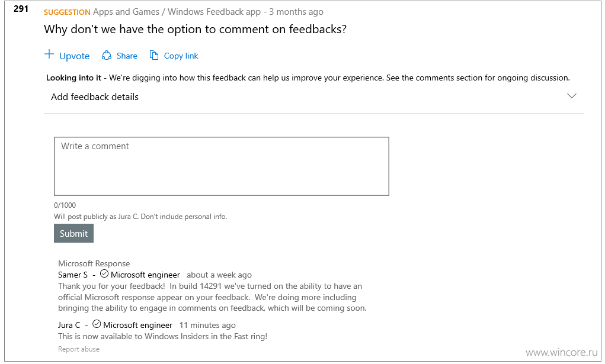The width and height of the screenshot is (605, 364).
Task: Click the 291 upvote count
Action: 21,8
